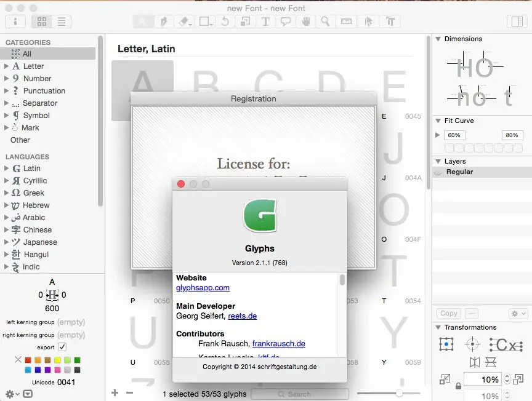This screenshot has width=532, height=401.
Task: Expand the Cyrillic language group
Action: pyautogui.click(x=6, y=181)
